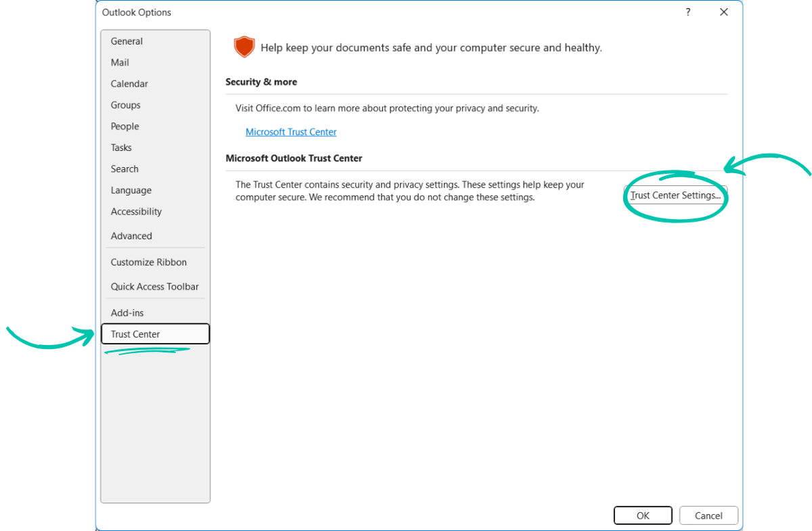View Language options
The height and width of the screenshot is (531, 812).
point(131,190)
